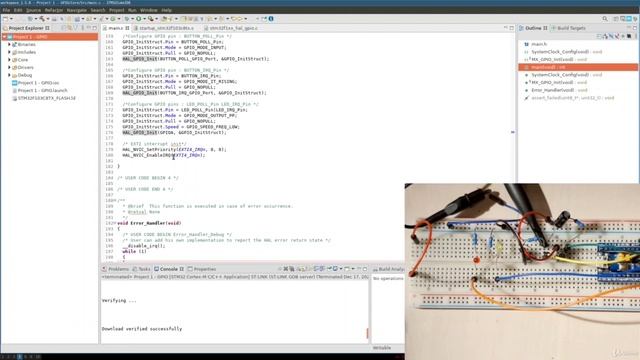Select main.h in the Outline
The width and height of the screenshot is (640, 360).
point(539,44)
